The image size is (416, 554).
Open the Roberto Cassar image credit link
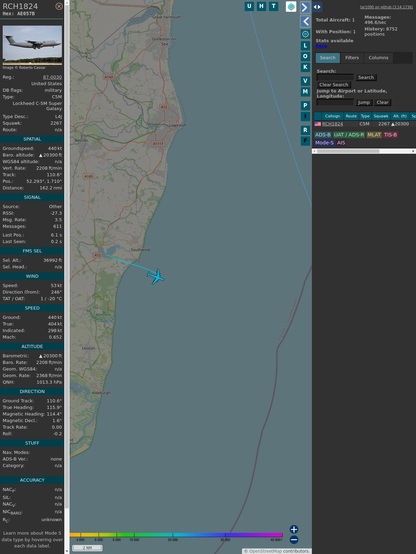[24, 67]
